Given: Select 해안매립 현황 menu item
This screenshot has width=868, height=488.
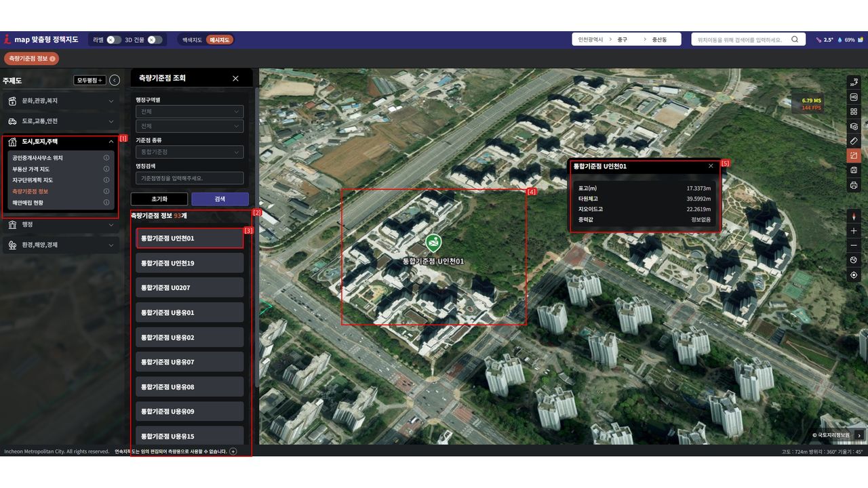Looking at the screenshot, I should coord(28,202).
